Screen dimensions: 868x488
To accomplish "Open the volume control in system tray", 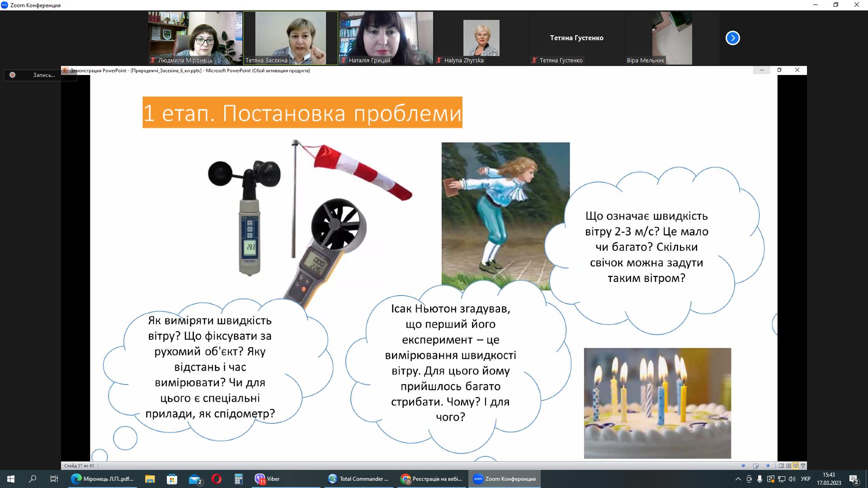I will [x=792, y=479].
